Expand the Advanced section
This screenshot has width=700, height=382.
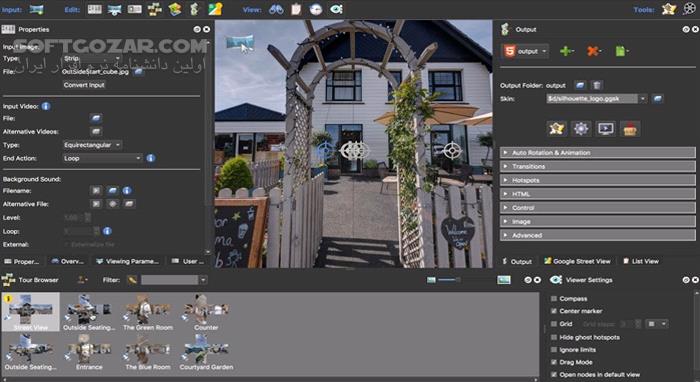597,235
